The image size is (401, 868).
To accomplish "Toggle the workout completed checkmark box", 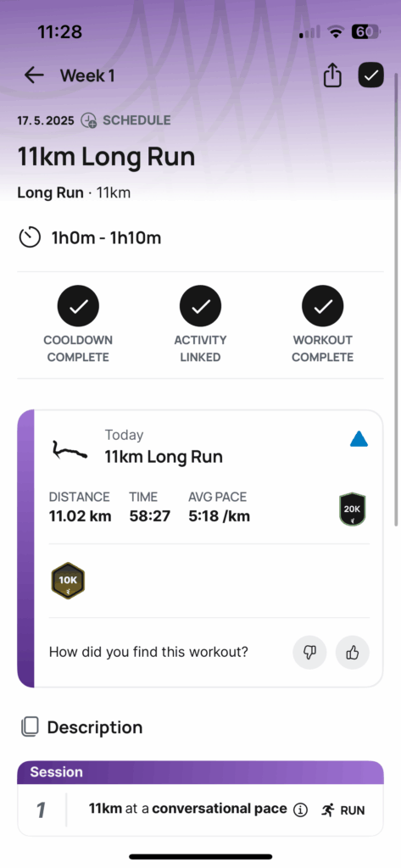I will point(370,75).
